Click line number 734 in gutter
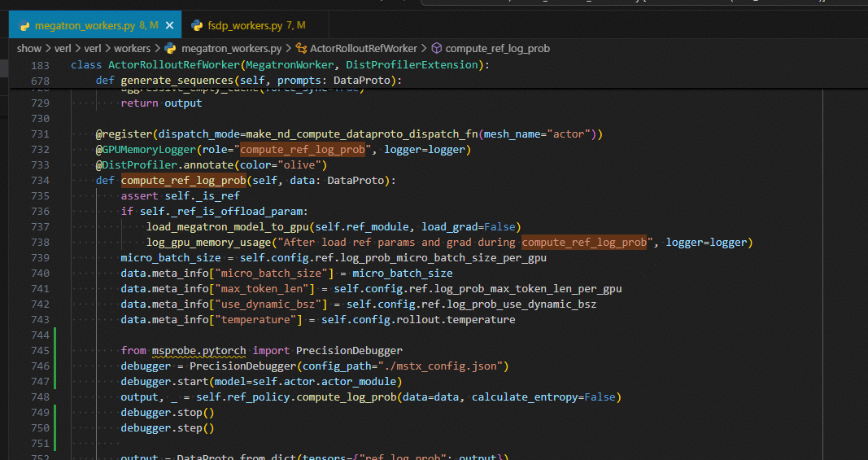 [40, 180]
